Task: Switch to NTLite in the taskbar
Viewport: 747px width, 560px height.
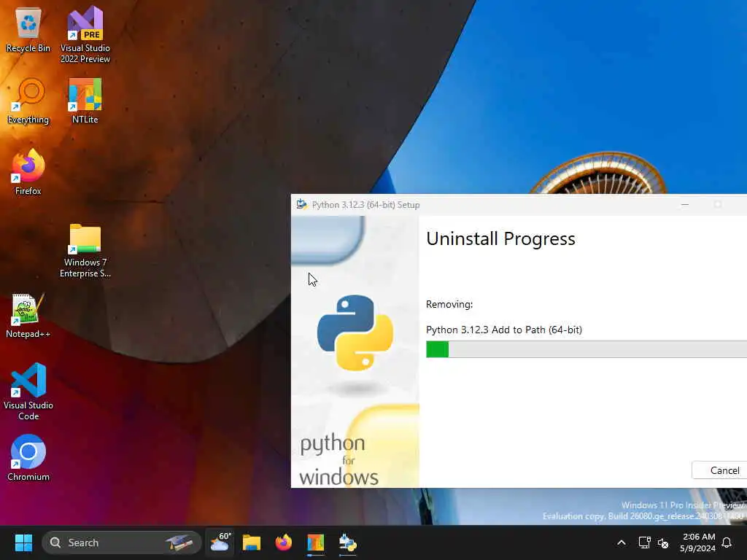Action: tap(315, 542)
